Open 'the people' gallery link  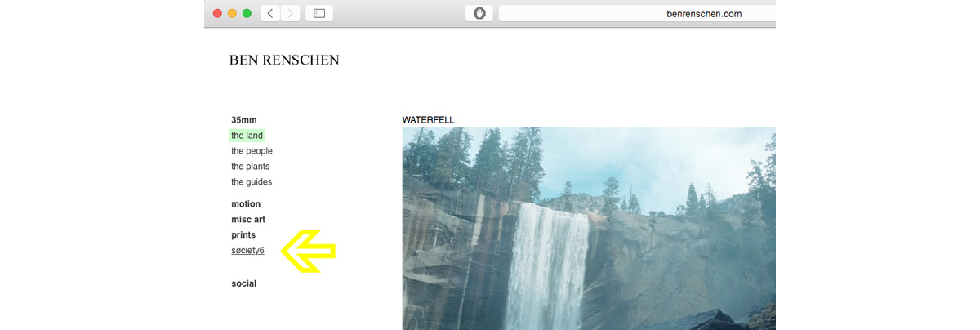tap(252, 151)
